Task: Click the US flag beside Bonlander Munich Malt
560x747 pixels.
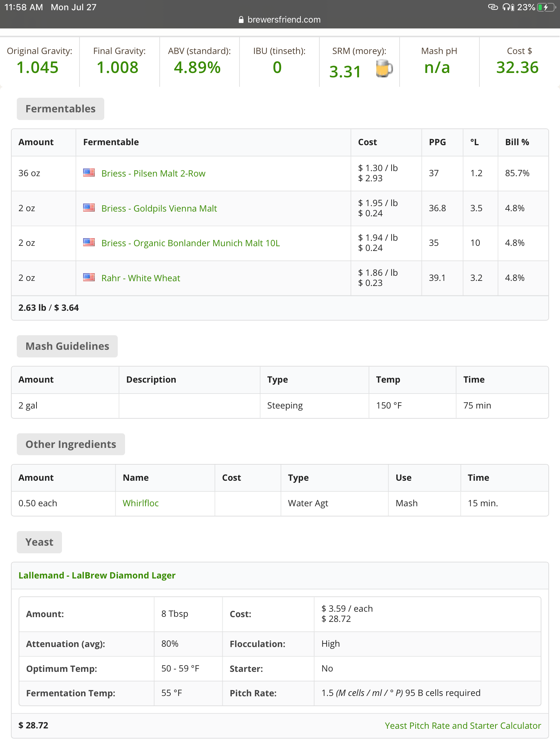Action: [89, 242]
